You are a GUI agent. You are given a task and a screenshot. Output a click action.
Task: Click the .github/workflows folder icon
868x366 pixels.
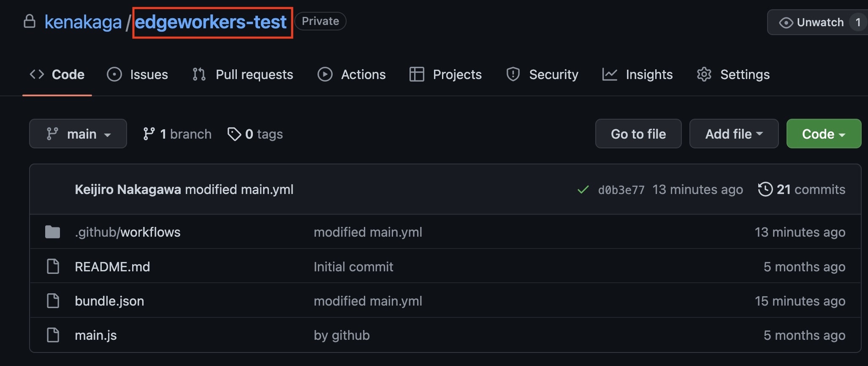[x=53, y=232]
